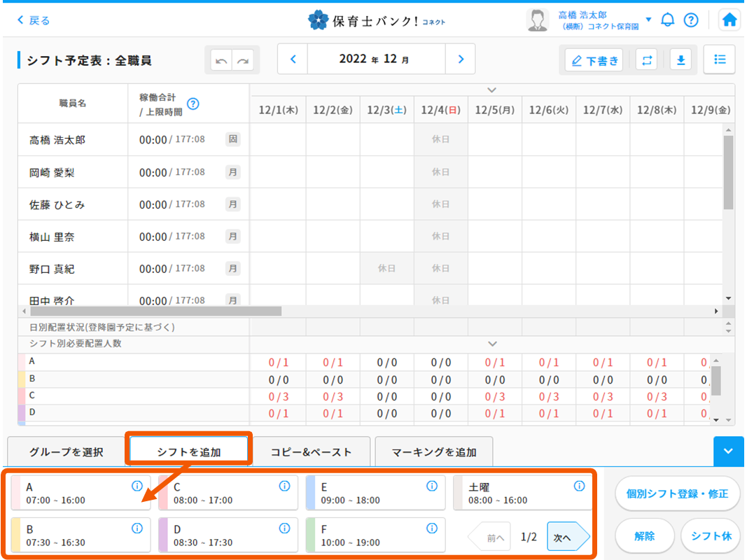This screenshot has height=560, width=747.
Task: Collapse the bottom panel with blue chevron
Action: coord(728,451)
